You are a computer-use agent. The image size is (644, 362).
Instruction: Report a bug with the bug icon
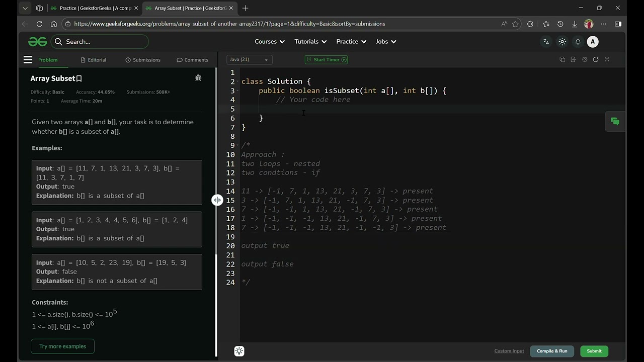click(198, 78)
